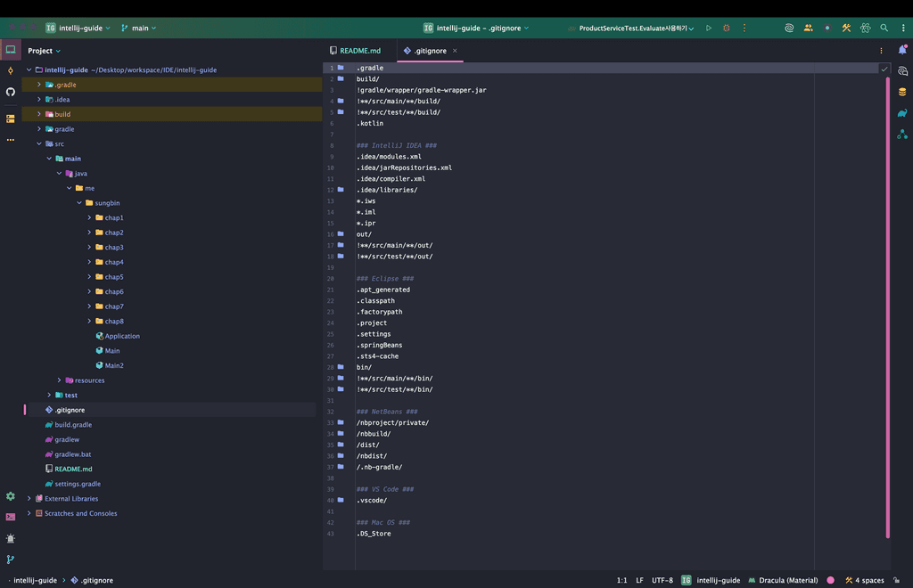Toggle fold marker on line 12
The height and width of the screenshot is (588, 913).
click(x=341, y=190)
